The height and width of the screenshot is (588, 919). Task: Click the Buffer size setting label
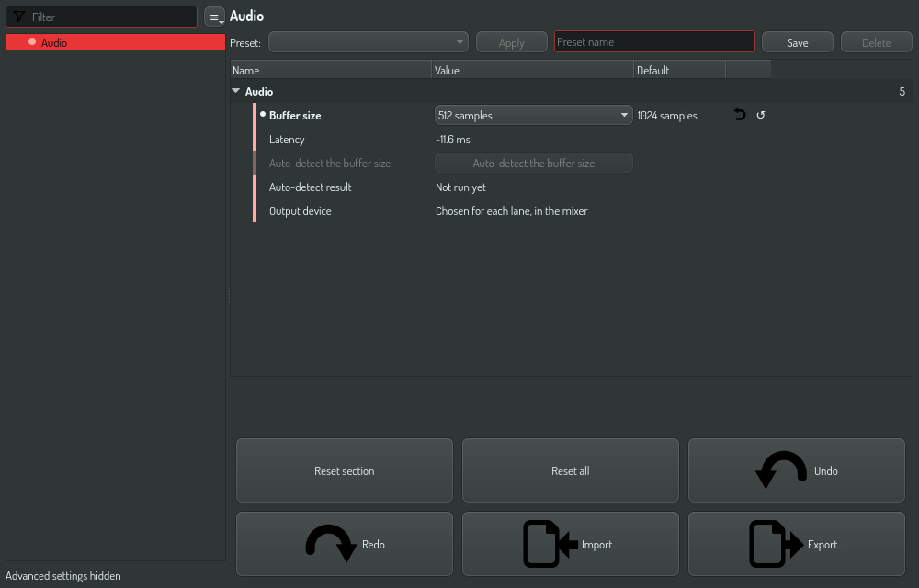pos(295,116)
